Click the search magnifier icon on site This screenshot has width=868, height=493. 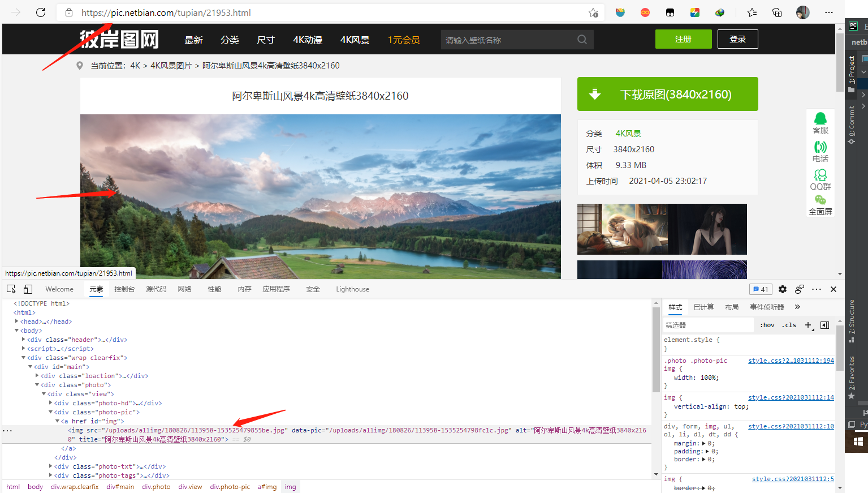(x=582, y=40)
